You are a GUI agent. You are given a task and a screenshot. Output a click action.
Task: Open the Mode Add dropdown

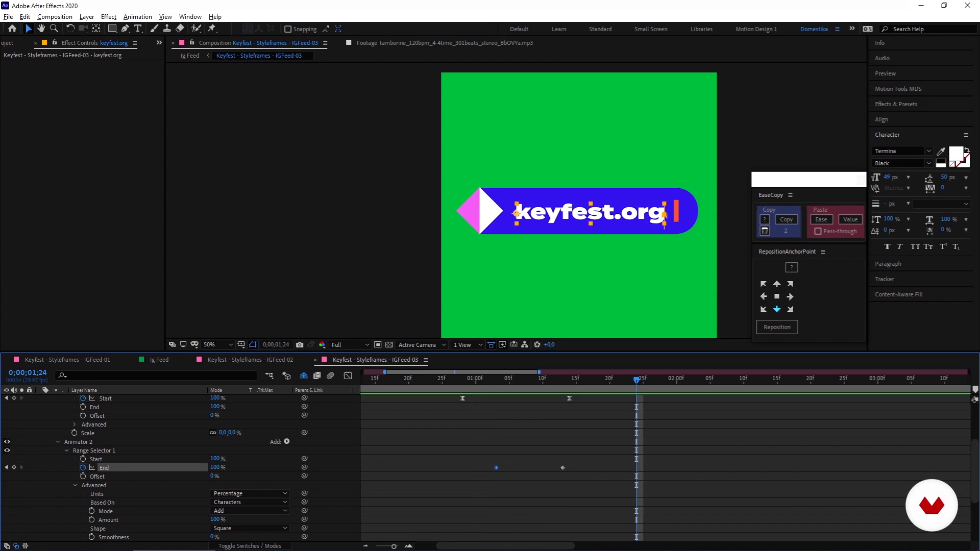[250, 511]
